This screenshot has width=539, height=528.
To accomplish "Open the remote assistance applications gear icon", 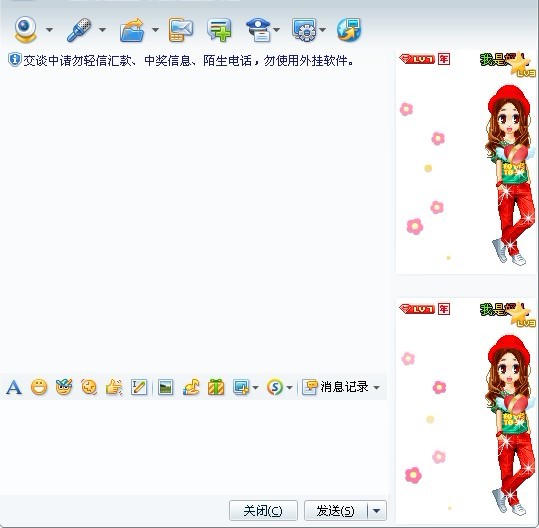I will 304,30.
